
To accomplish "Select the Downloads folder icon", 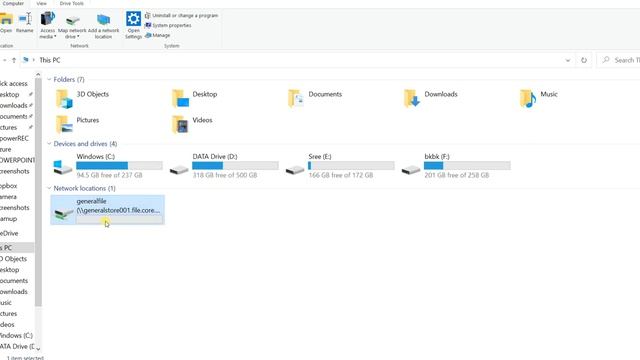I will click(x=412, y=99).
